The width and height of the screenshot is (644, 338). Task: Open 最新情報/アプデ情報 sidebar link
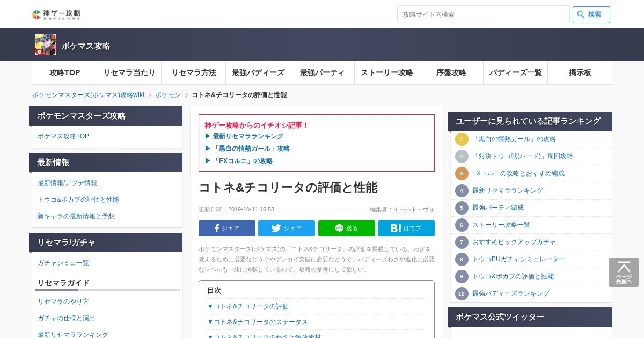click(67, 183)
